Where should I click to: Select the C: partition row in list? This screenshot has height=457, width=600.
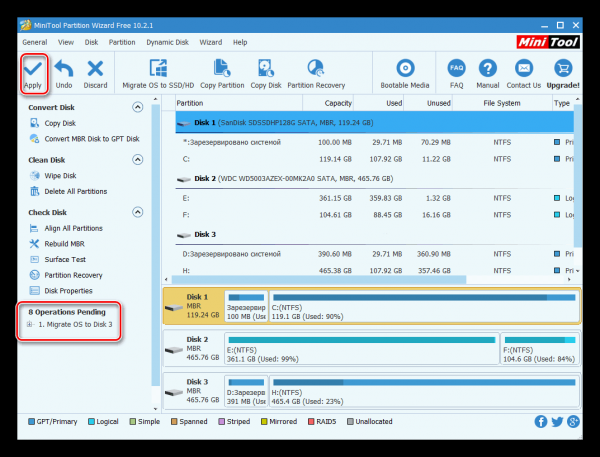[x=374, y=159]
